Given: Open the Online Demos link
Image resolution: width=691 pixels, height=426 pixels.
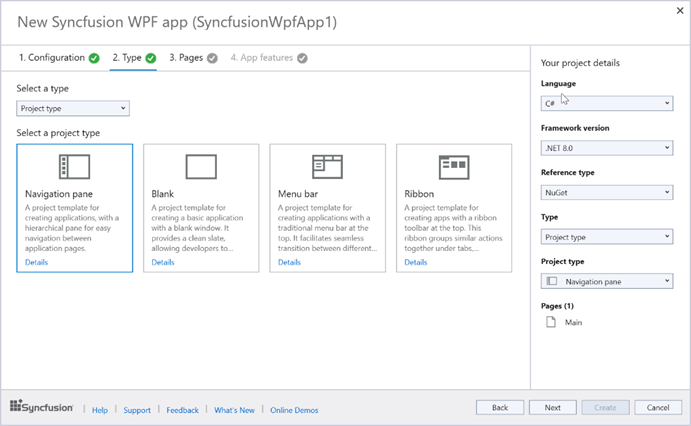Looking at the screenshot, I should 294,410.
